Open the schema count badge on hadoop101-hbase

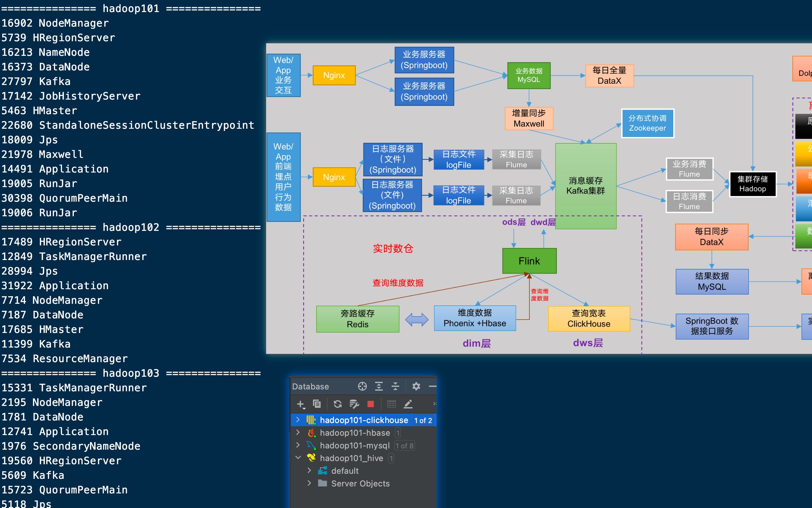(398, 433)
